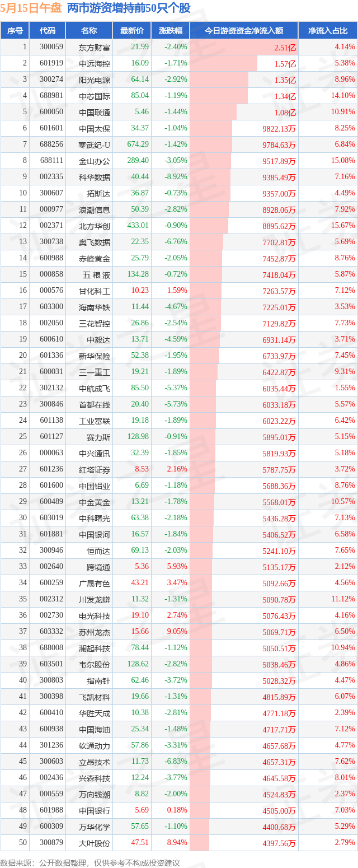
Task: Click stock name 指南针
Action: 98,681
